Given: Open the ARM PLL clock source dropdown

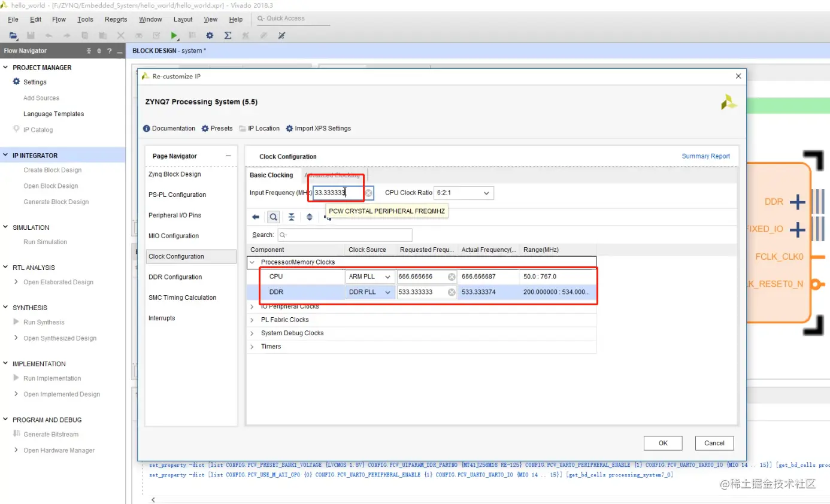Looking at the screenshot, I should point(369,277).
